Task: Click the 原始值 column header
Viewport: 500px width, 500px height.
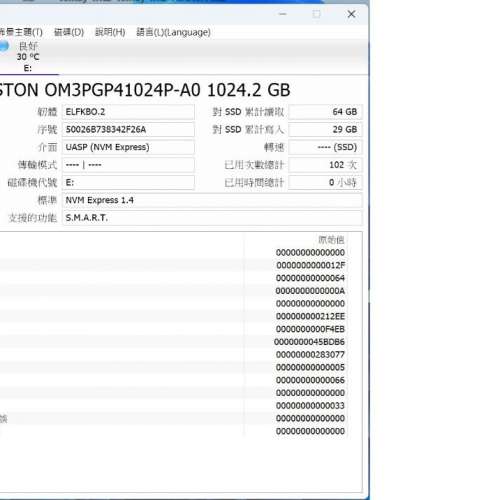Action: pos(331,240)
